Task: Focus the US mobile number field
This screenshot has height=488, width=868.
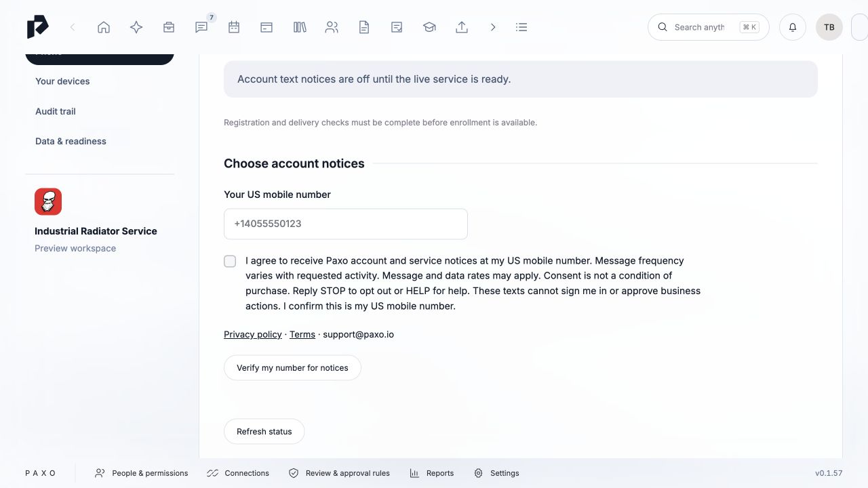Action: 346,224
